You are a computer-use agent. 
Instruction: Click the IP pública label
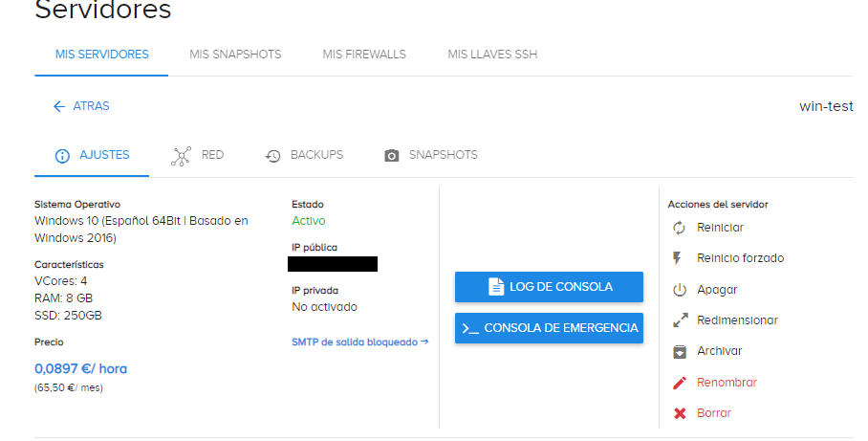pos(315,248)
